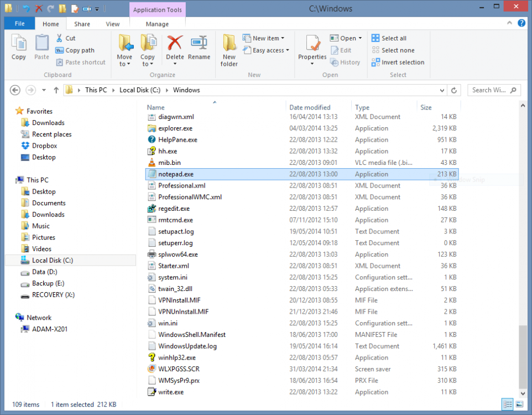The width and height of the screenshot is (532, 415).
Task: Click Copy path in the ribbon
Action: click(75, 50)
